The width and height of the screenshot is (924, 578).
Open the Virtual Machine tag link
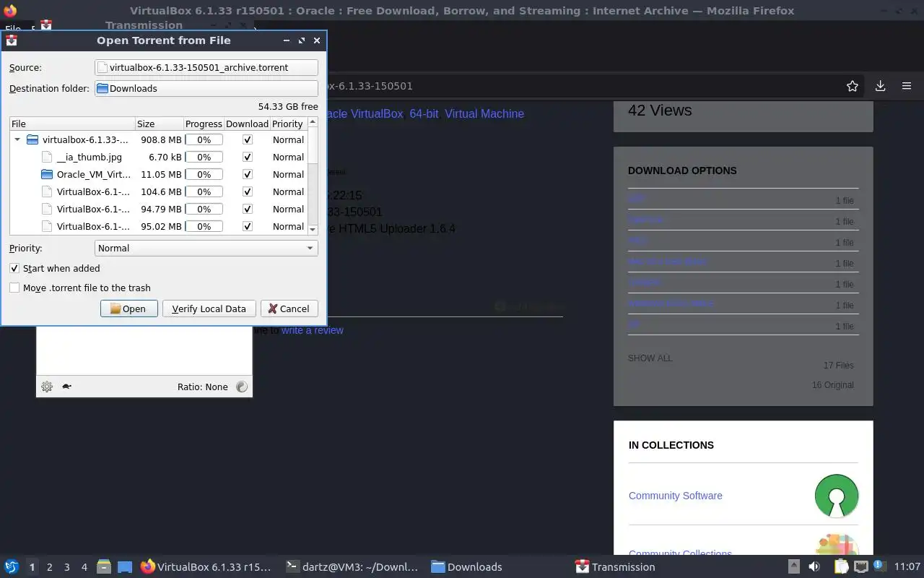484,113
